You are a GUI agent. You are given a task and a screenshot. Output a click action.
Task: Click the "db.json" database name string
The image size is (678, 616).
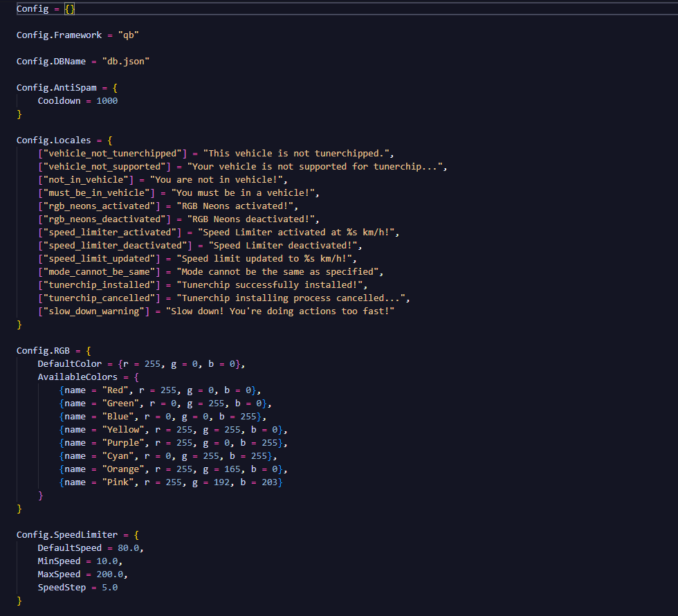(x=126, y=62)
